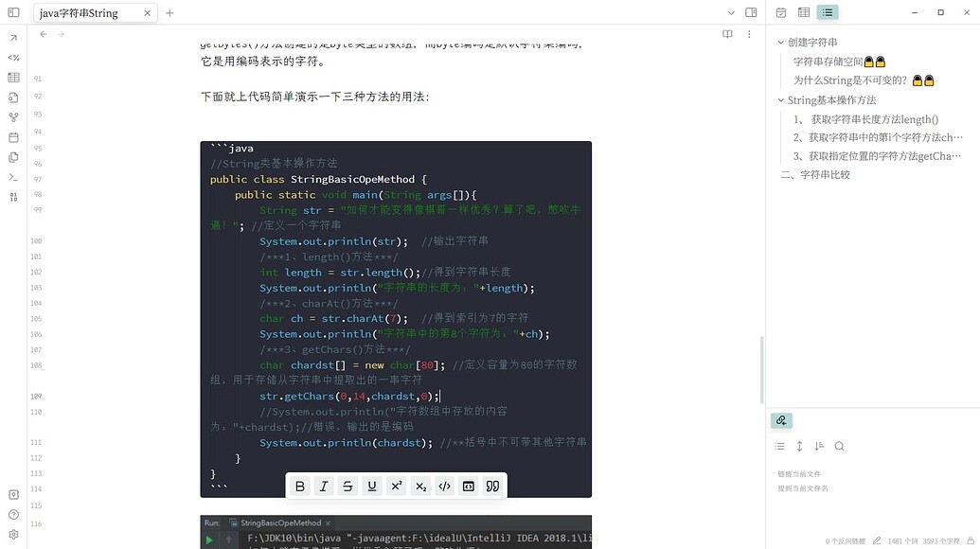980x549 pixels.
Task: Click the 'StringBasicOpeMethod' run tab in image
Action: 280,522
